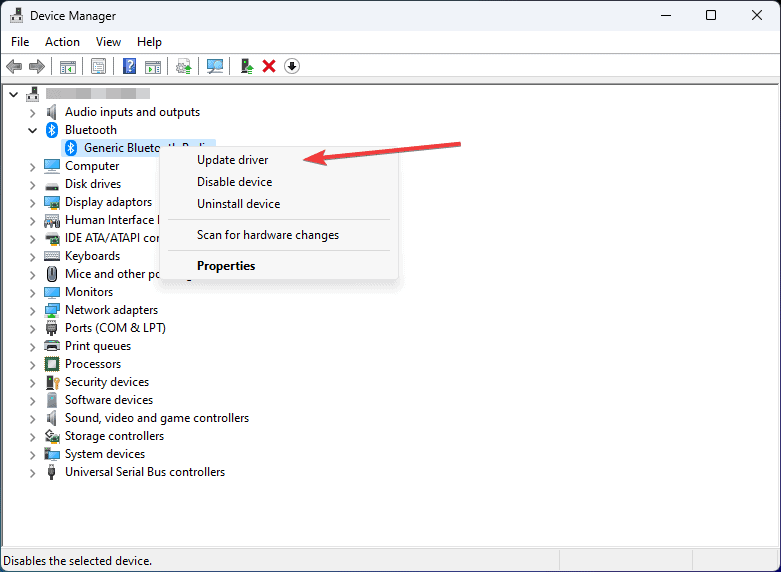Select the Processors tree item

click(x=93, y=364)
